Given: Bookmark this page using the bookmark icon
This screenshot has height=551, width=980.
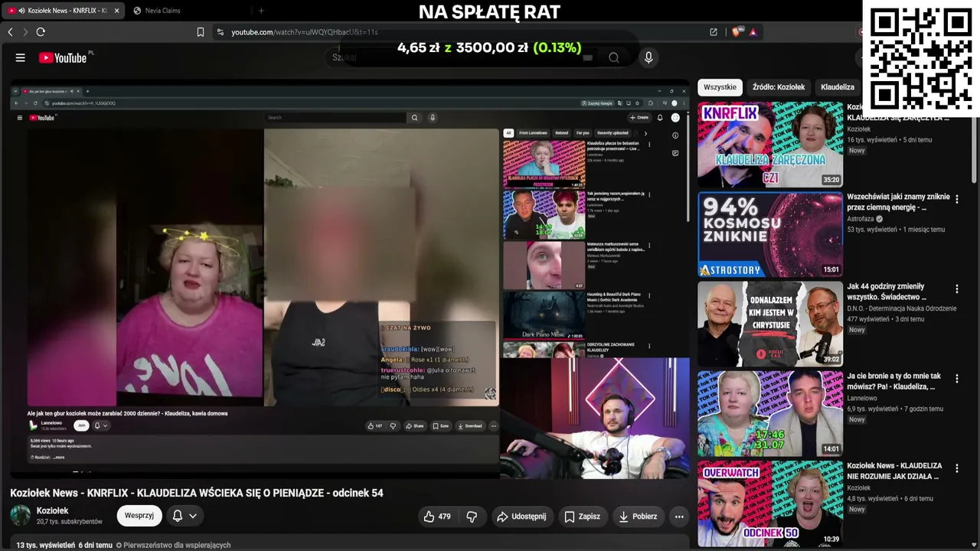Looking at the screenshot, I should [x=201, y=32].
